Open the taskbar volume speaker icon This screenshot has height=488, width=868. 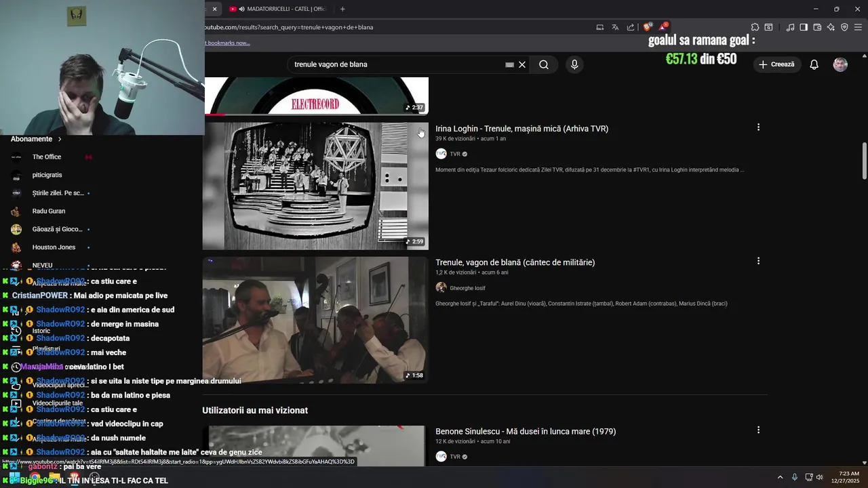tap(820, 477)
